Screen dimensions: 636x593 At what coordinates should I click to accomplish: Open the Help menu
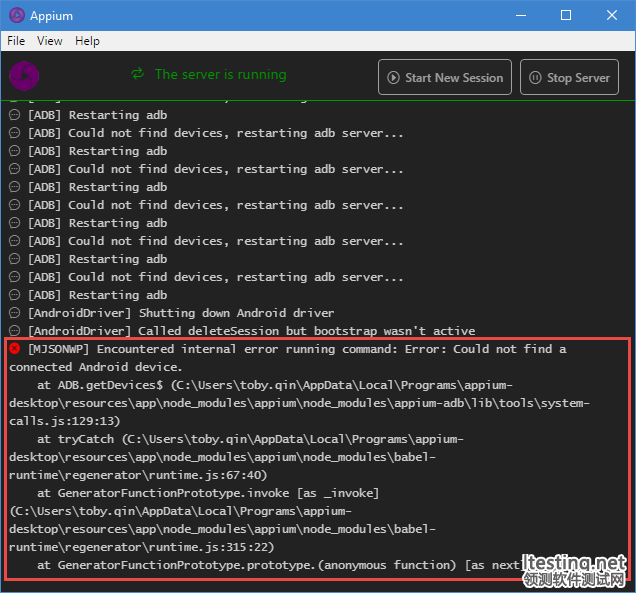tap(87, 41)
